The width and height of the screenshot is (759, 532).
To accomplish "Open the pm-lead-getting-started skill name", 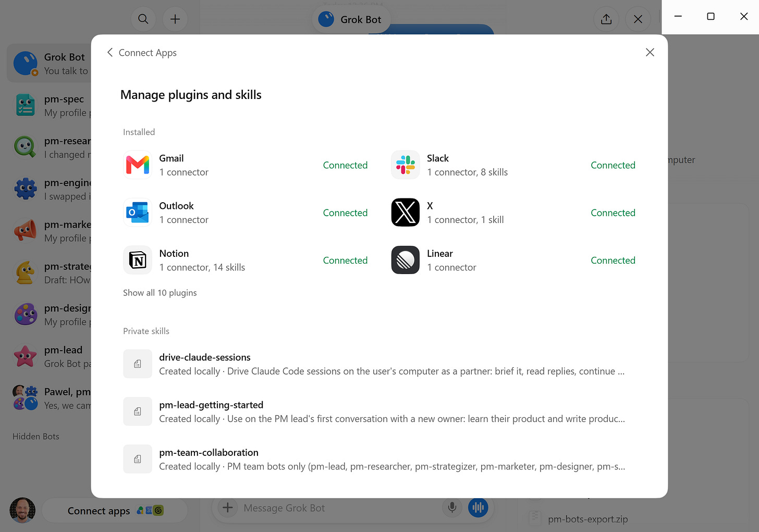I will tap(211, 405).
